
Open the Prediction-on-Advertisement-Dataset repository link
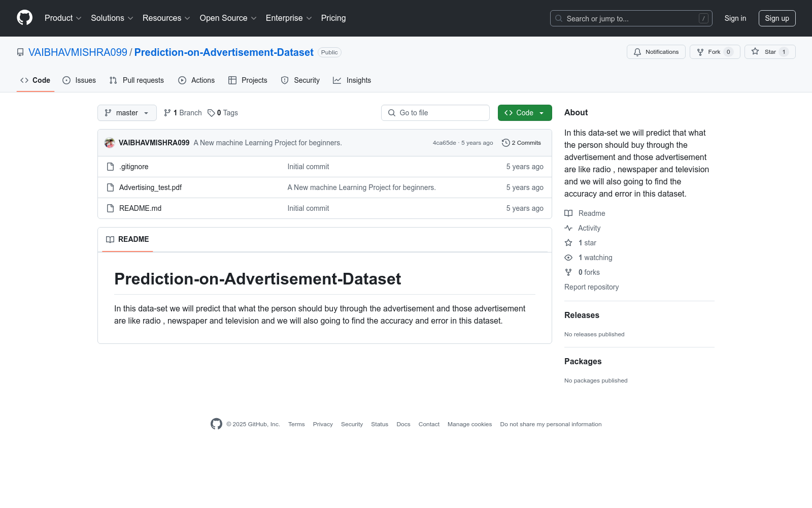click(224, 52)
